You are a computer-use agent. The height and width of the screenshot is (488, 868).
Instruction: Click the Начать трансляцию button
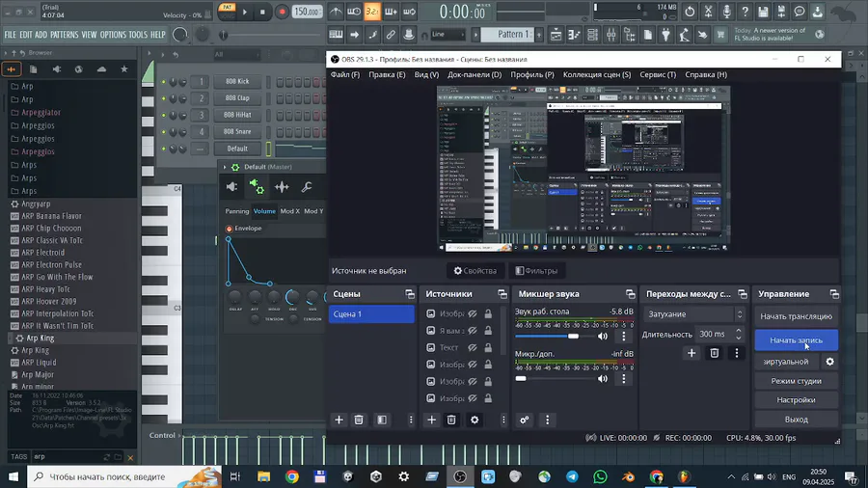(x=796, y=316)
